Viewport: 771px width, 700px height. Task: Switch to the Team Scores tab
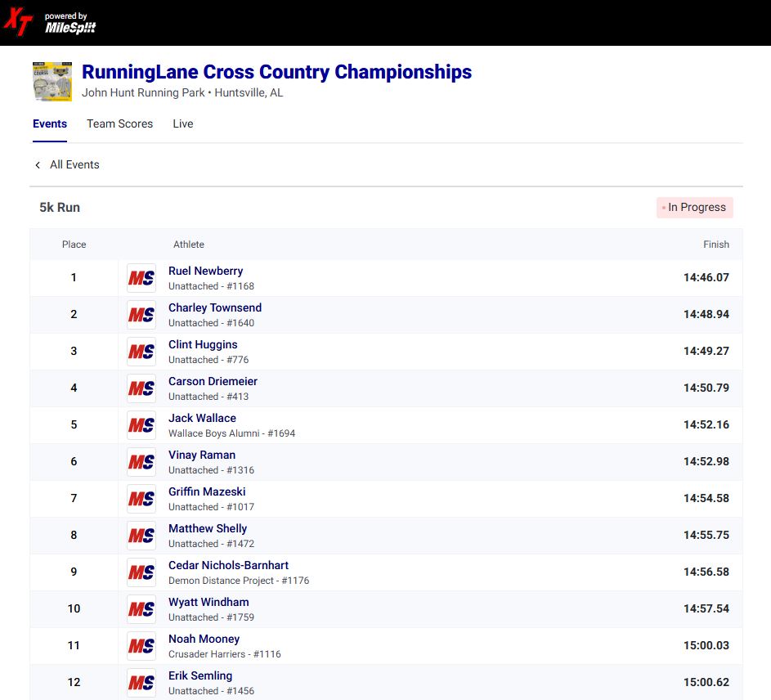[120, 124]
